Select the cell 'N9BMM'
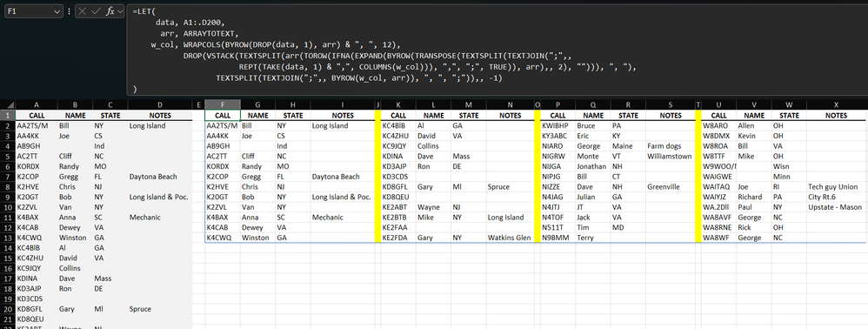This screenshot has height=329, width=868. tap(558, 238)
